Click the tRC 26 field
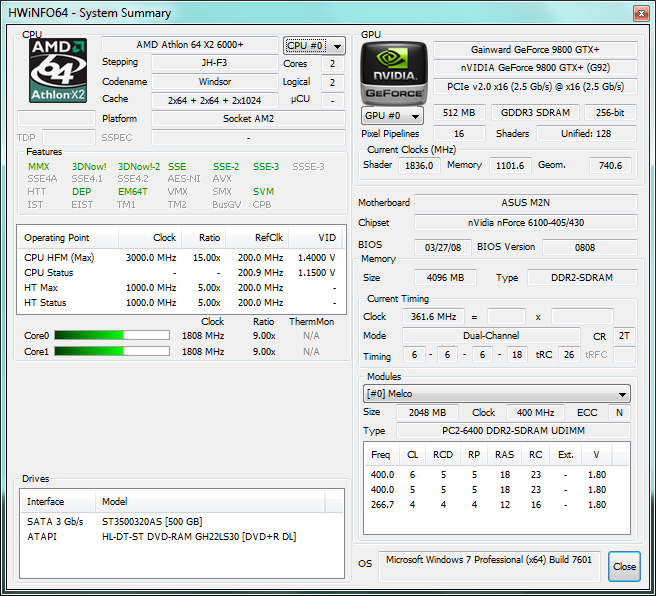The height and width of the screenshot is (596, 656). coord(569,355)
